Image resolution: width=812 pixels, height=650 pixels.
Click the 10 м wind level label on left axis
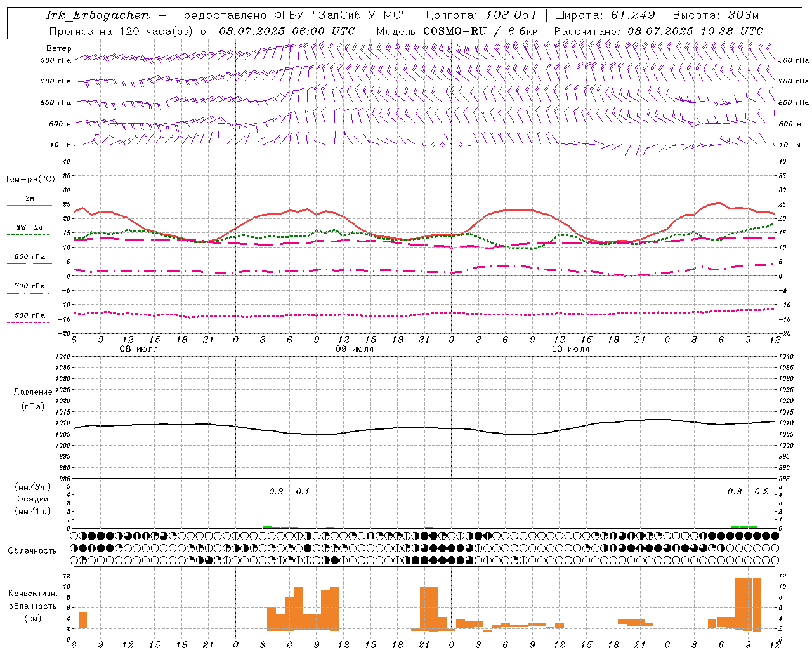(60, 145)
